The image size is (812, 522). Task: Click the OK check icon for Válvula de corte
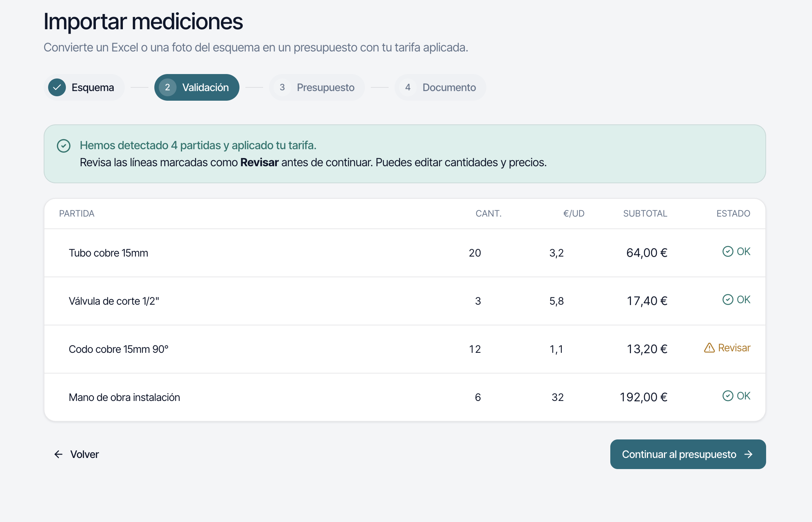click(x=728, y=300)
